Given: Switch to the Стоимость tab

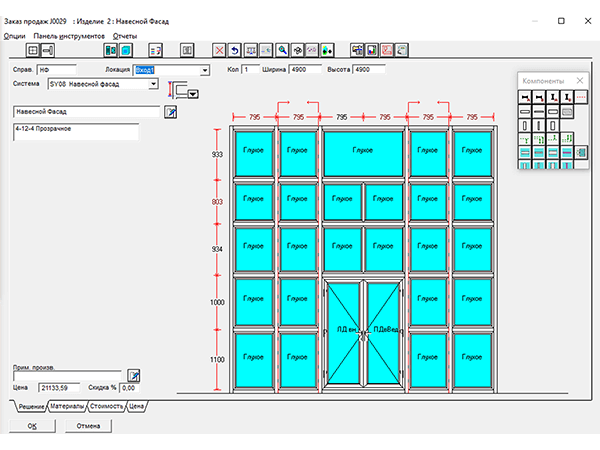Looking at the screenshot, I should pyautogui.click(x=107, y=407).
